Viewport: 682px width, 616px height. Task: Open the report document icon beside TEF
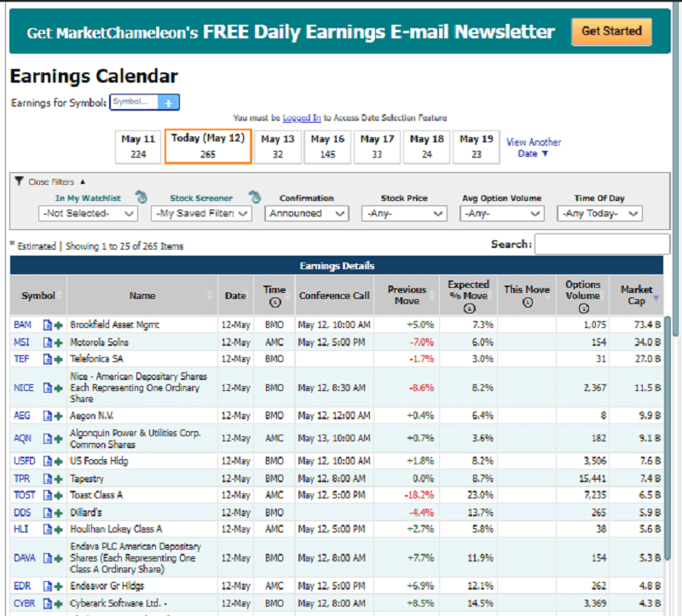[47, 359]
